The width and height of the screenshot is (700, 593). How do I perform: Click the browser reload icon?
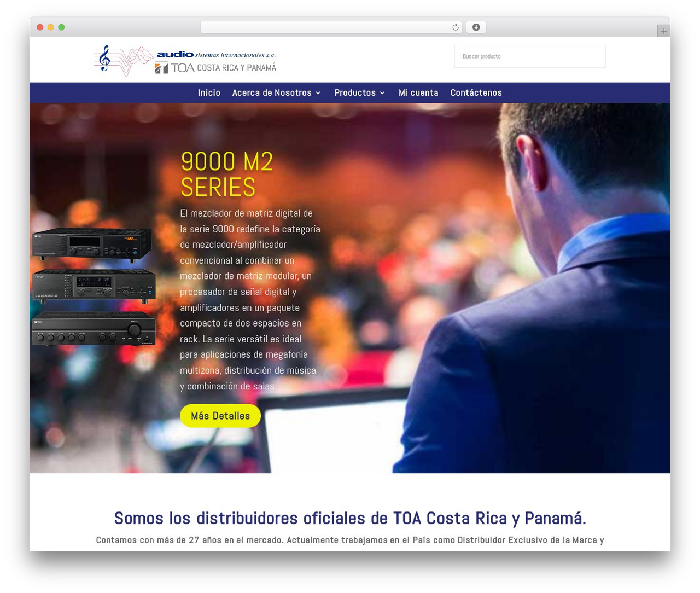pyautogui.click(x=456, y=27)
